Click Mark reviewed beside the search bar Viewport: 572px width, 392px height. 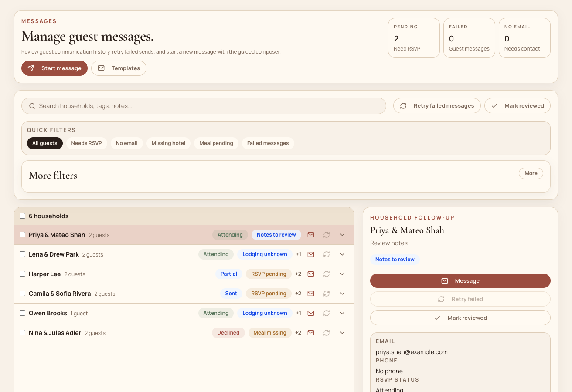tap(518, 106)
